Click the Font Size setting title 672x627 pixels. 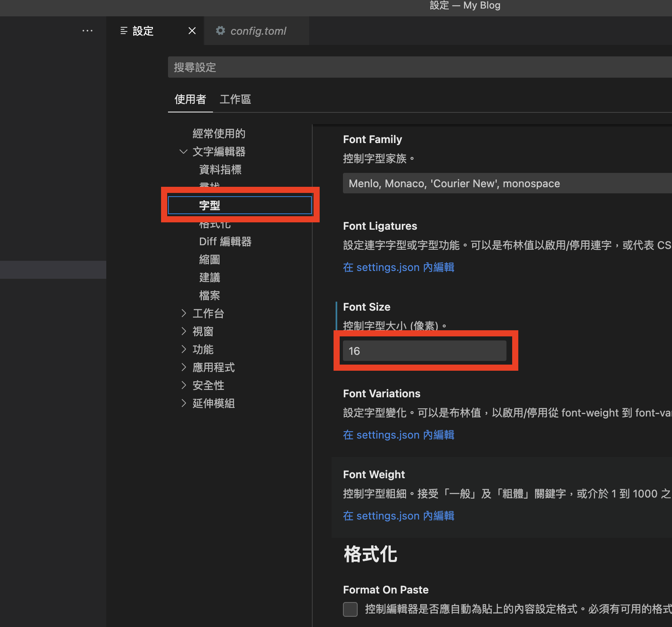tap(367, 307)
